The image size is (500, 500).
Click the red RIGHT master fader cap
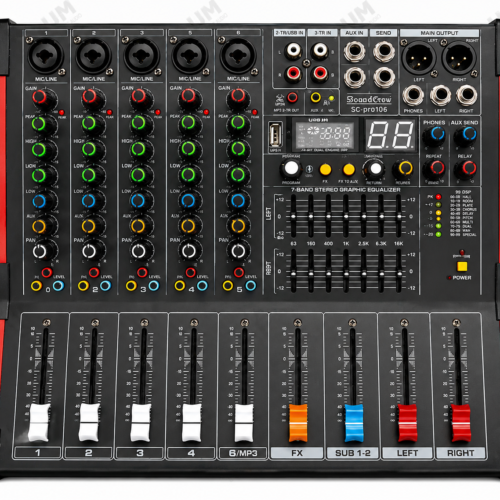(x=461, y=423)
